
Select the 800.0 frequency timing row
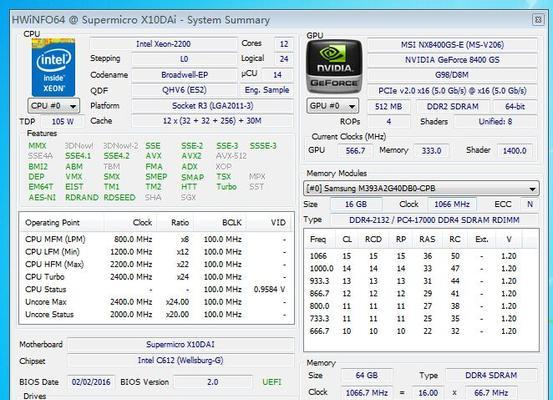(x=421, y=306)
